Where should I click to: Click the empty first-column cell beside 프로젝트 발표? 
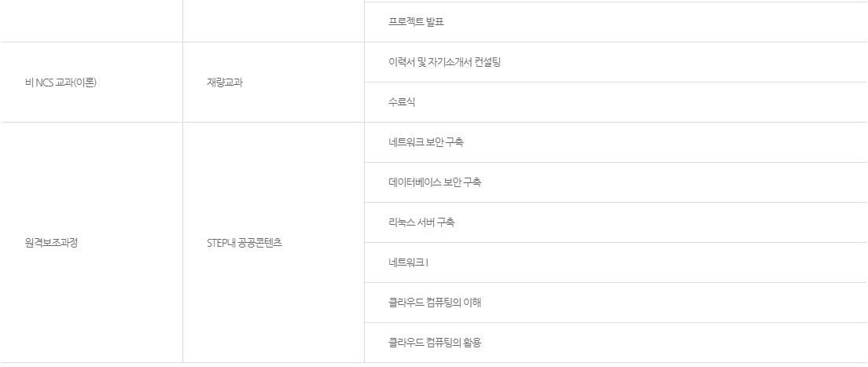click(x=91, y=21)
